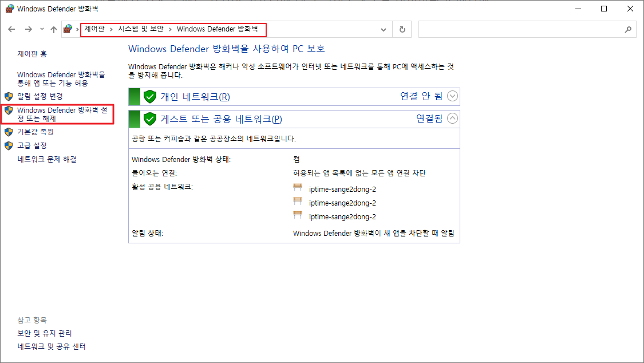This screenshot has height=363, width=644.
Task: Go up one level with up arrow
Action: [54, 29]
